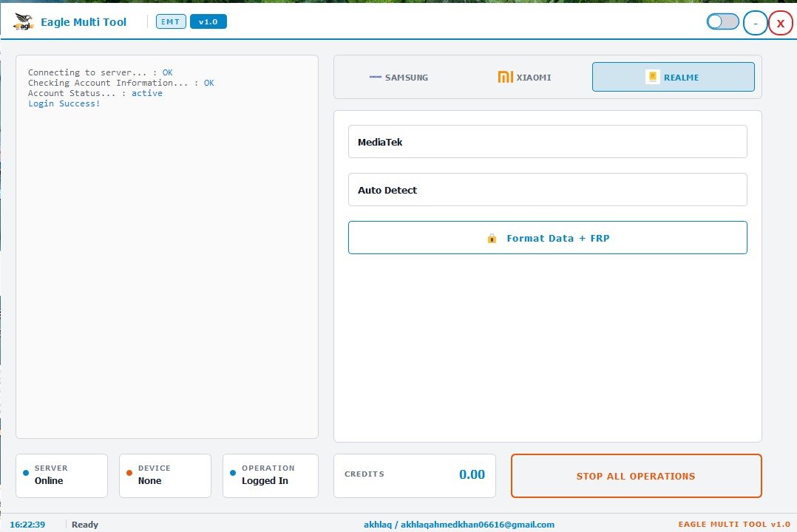Close the Eagle Multi Tool window

tap(780, 24)
